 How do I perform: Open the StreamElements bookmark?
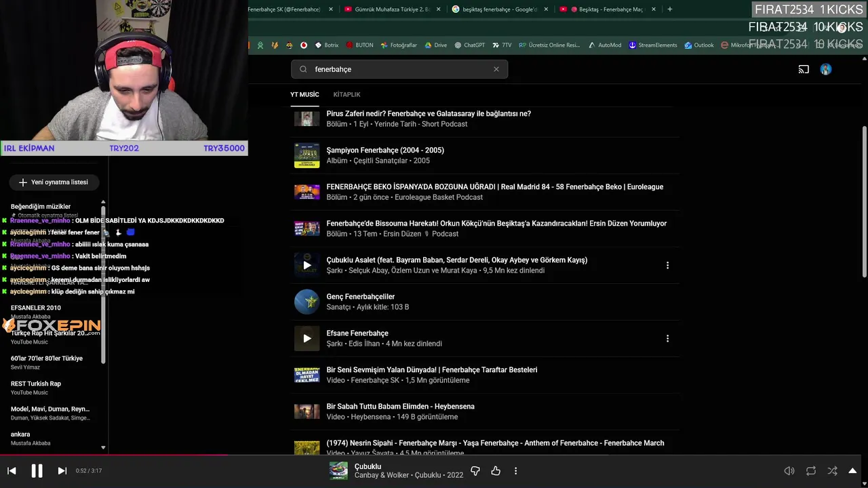pyautogui.click(x=652, y=45)
